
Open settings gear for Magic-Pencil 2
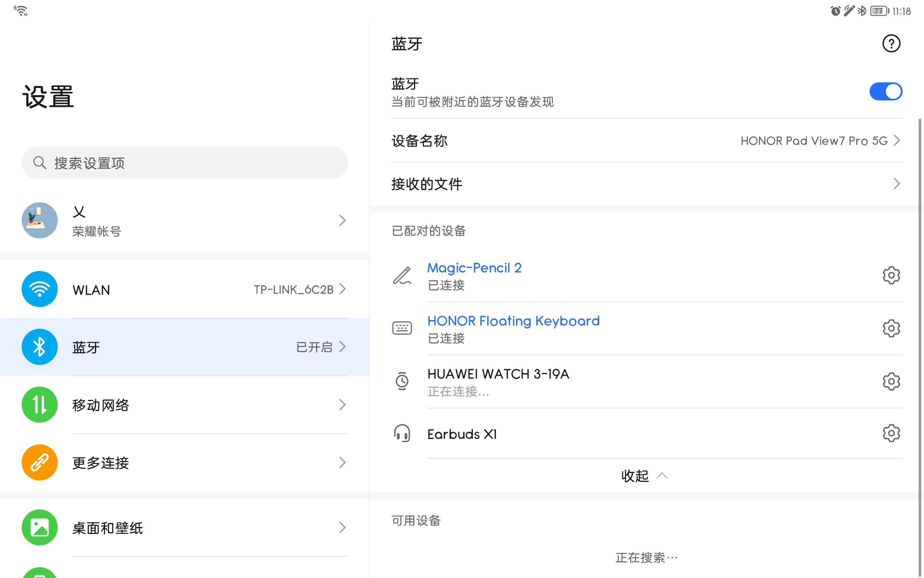click(891, 275)
